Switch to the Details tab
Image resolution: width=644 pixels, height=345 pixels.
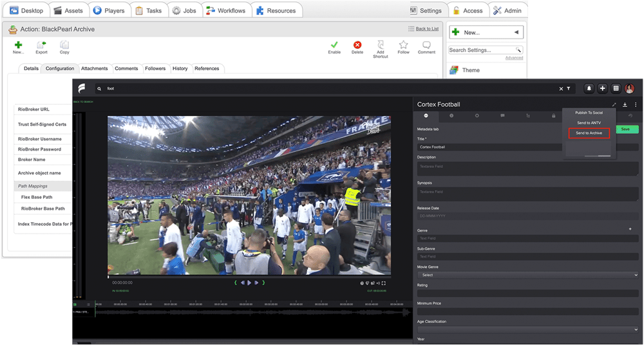tap(31, 69)
